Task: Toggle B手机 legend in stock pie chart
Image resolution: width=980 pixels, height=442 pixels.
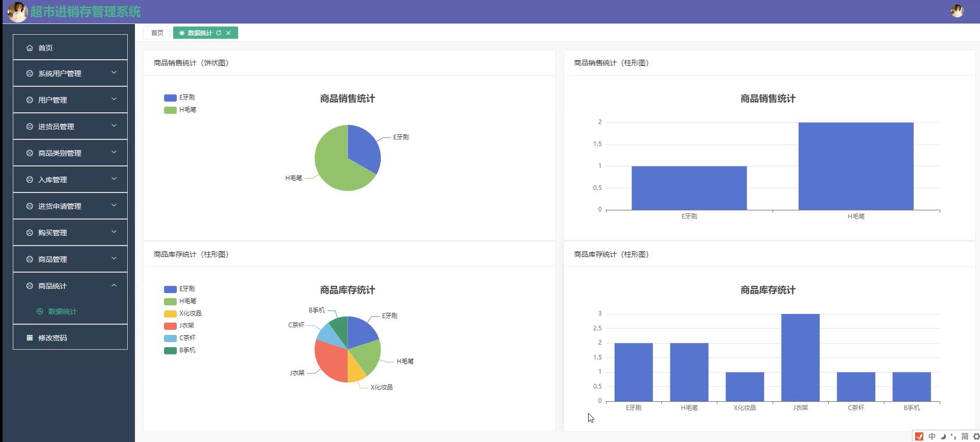Action: point(180,350)
